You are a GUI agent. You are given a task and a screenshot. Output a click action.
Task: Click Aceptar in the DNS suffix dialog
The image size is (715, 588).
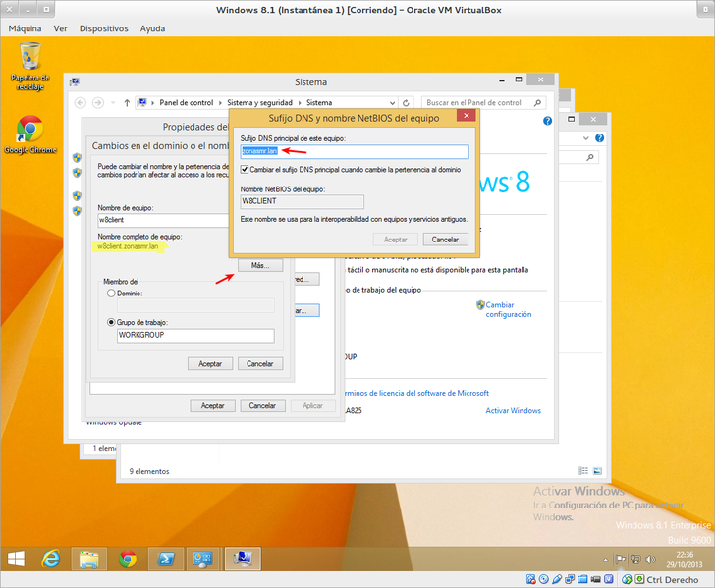click(395, 240)
